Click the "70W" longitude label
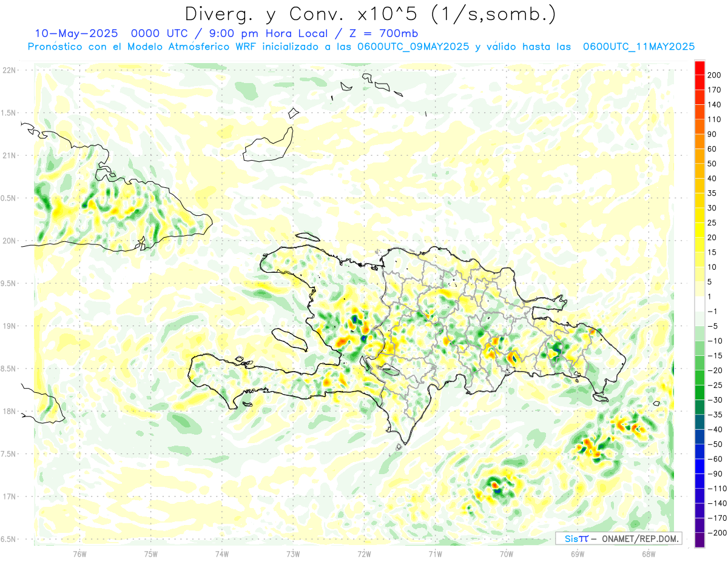The width and height of the screenshot is (728, 562). pyautogui.click(x=507, y=554)
